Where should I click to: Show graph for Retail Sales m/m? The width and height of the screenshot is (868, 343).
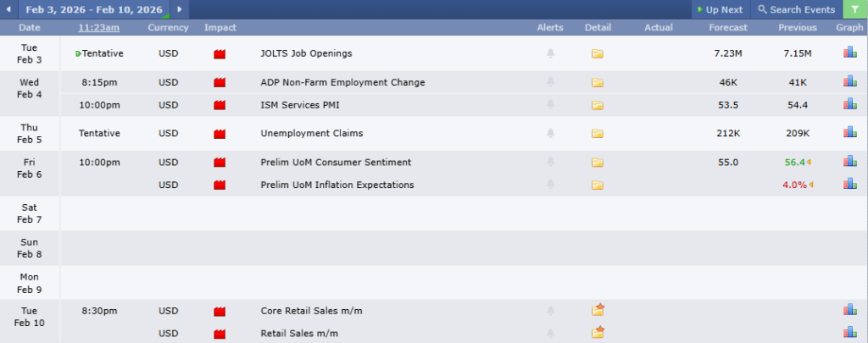pos(849,333)
